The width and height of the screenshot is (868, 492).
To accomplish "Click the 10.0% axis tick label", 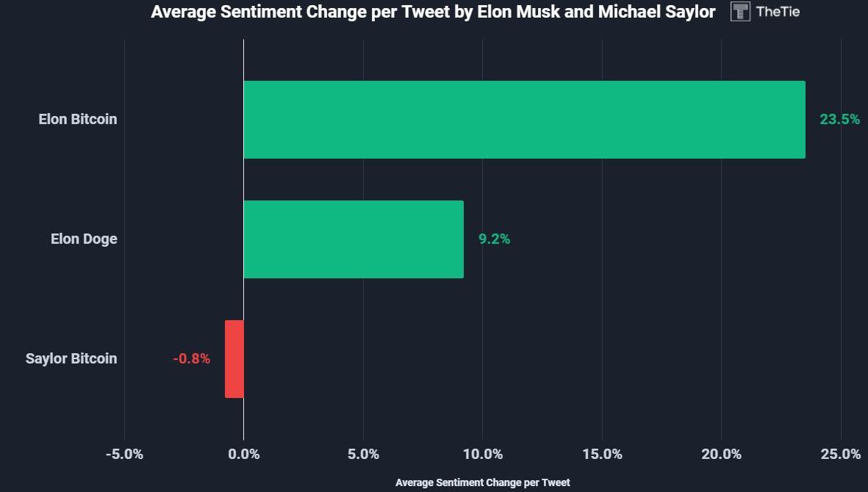I will 483,454.
